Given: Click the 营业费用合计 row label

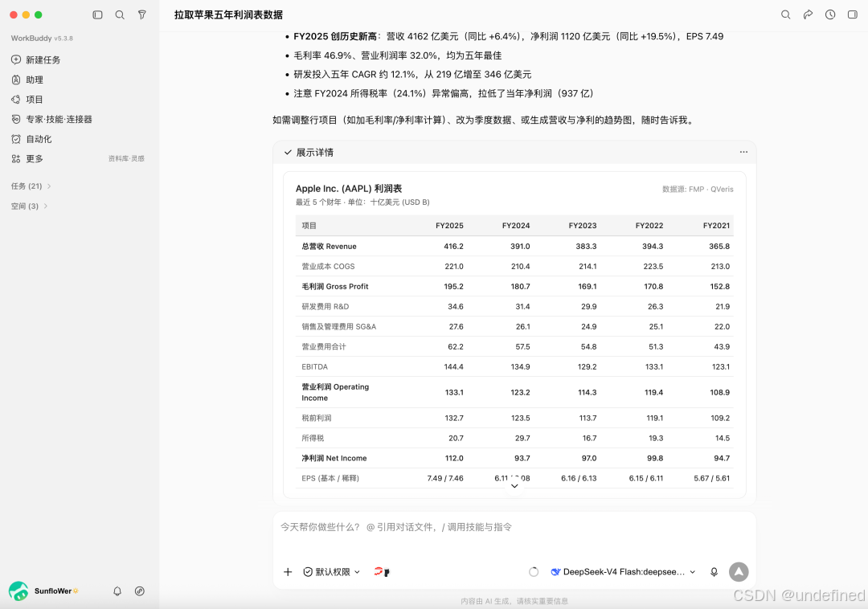Looking at the screenshot, I should tap(324, 347).
